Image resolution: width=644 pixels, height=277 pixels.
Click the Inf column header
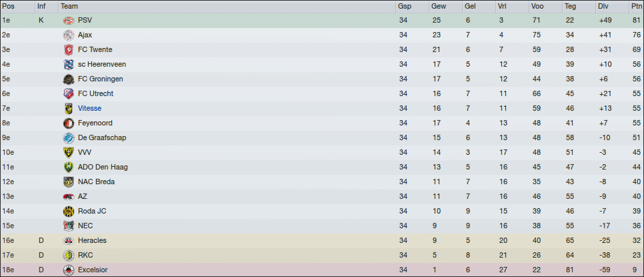42,6
